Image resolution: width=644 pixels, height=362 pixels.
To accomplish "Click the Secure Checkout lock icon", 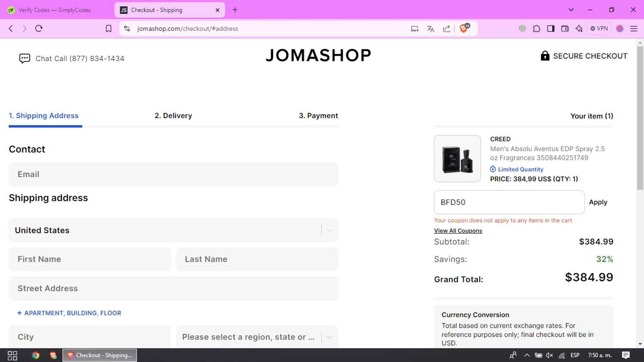I will pos(545,56).
